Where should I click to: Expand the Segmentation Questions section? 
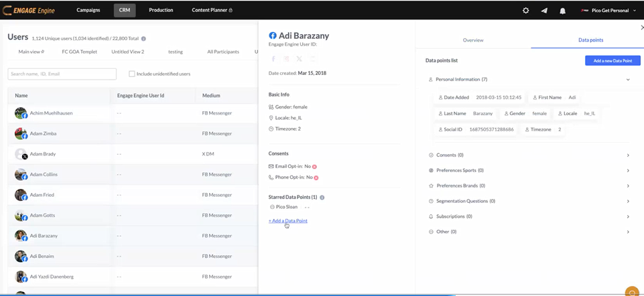628,201
